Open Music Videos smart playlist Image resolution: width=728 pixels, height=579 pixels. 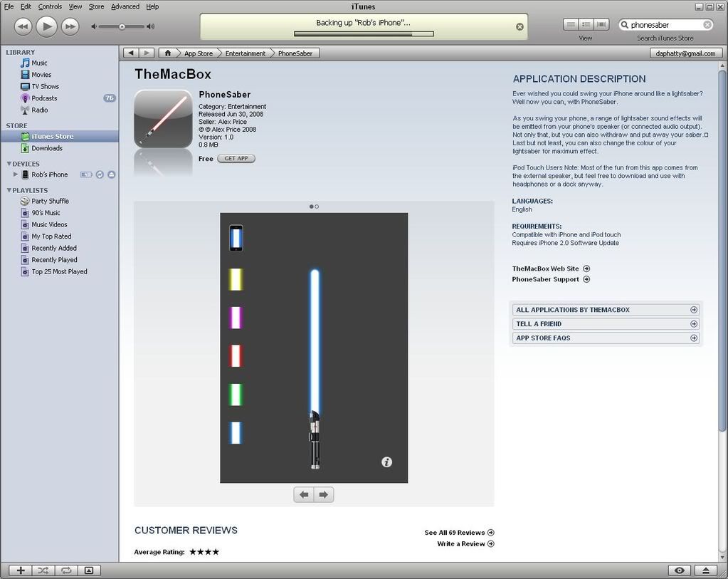(x=49, y=224)
